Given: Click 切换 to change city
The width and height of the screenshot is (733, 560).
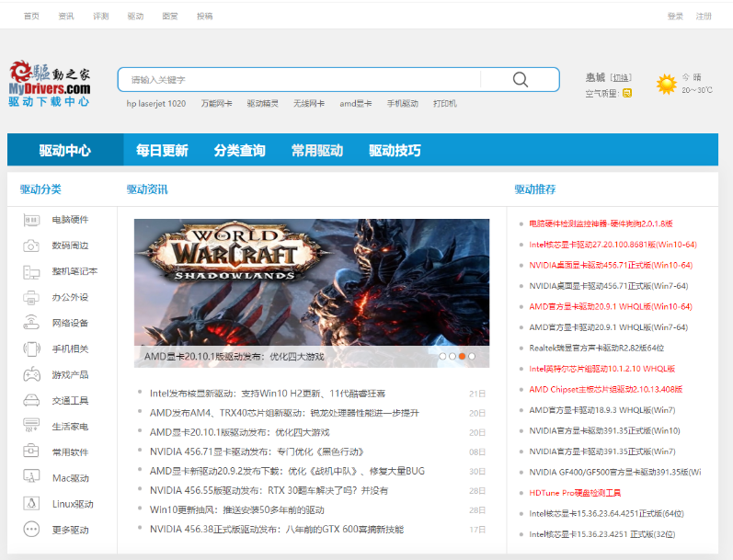Looking at the screenshot, I should (x=622, y=77).
